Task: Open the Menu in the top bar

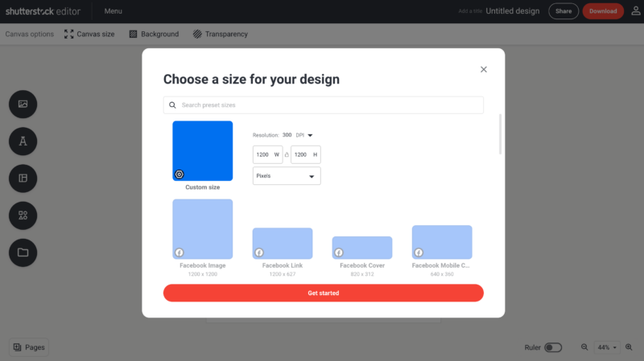Action: pos(114,11)
